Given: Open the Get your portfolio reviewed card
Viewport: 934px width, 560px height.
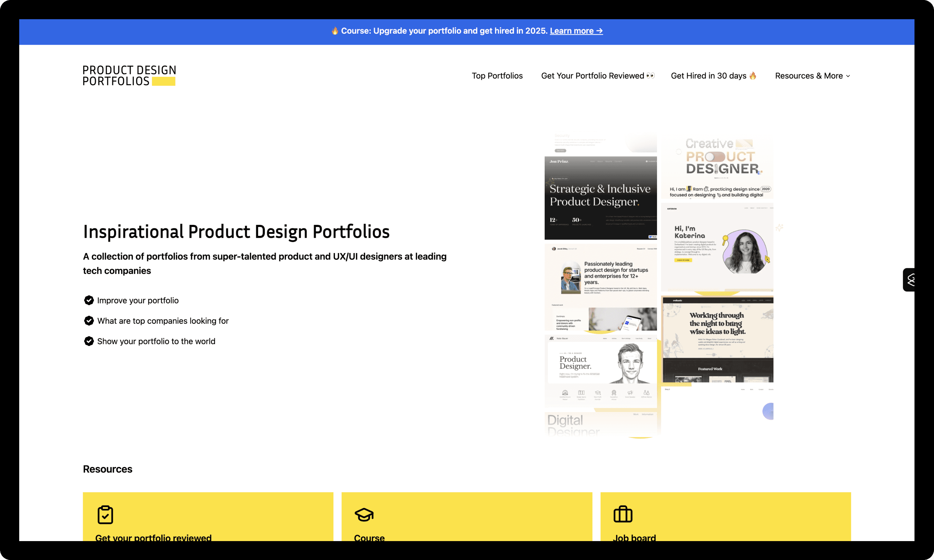Looking at the screenshot, I should 208,516.
